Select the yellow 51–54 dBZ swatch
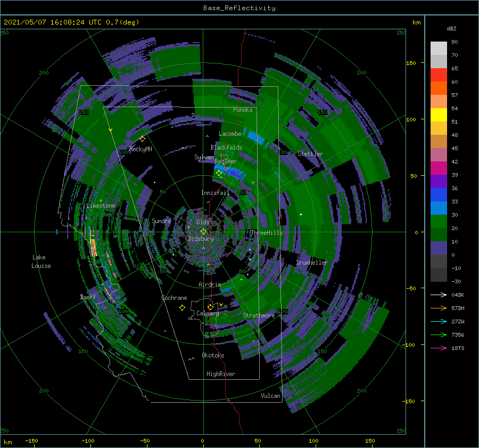479x448 pixels. click(x=439, y=115)
